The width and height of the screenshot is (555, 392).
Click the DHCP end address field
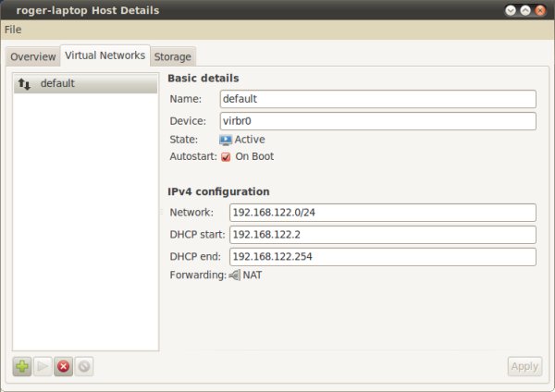point(381,256)
